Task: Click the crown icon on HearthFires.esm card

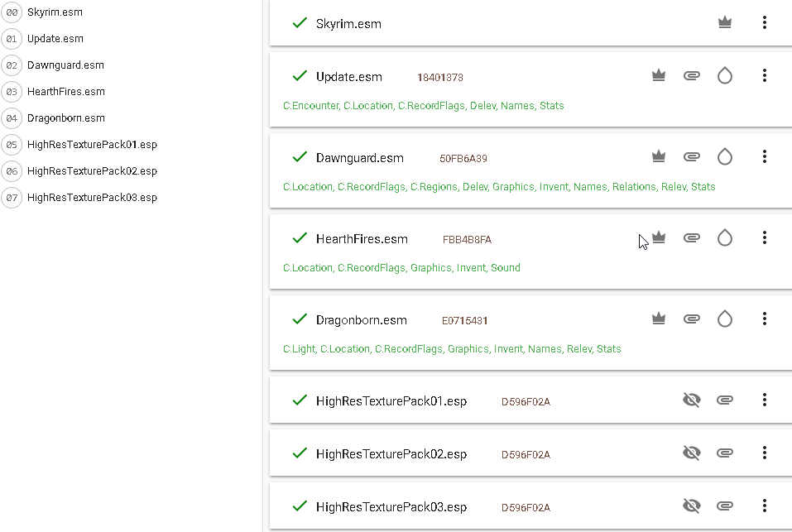Action: point(659,237)
